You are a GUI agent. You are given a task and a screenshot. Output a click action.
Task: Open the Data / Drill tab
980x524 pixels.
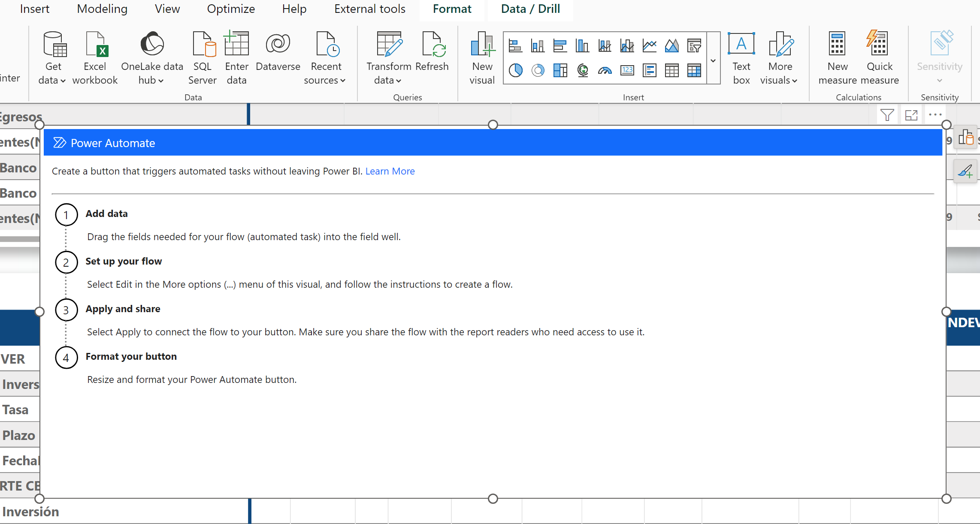(530, 9)
